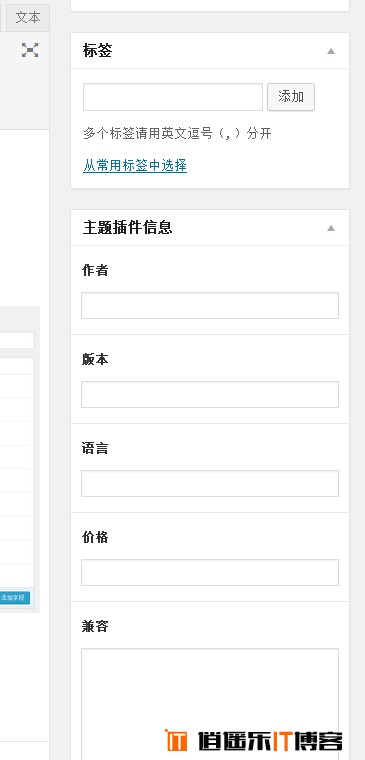The width and height of the screenshot is (365, 760).
Task: Click the blue 添加字段 button
Action: tap(15, 598)
